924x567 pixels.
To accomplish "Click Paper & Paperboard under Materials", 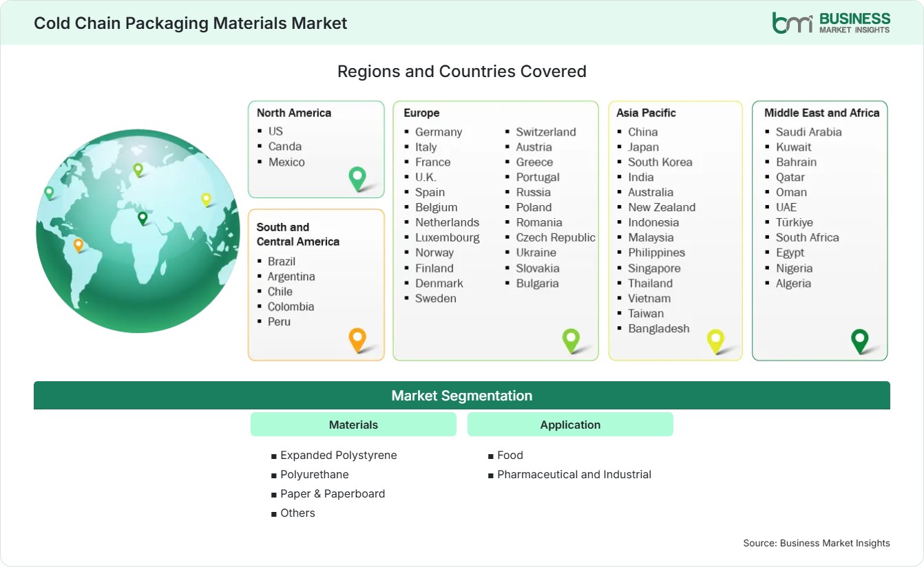I will coord(333,493).
